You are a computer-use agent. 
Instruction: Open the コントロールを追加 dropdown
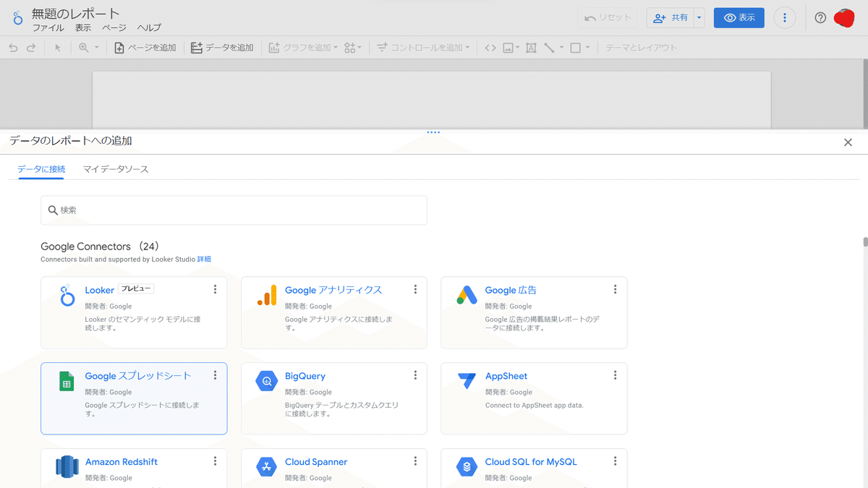[x=423, y=48]
